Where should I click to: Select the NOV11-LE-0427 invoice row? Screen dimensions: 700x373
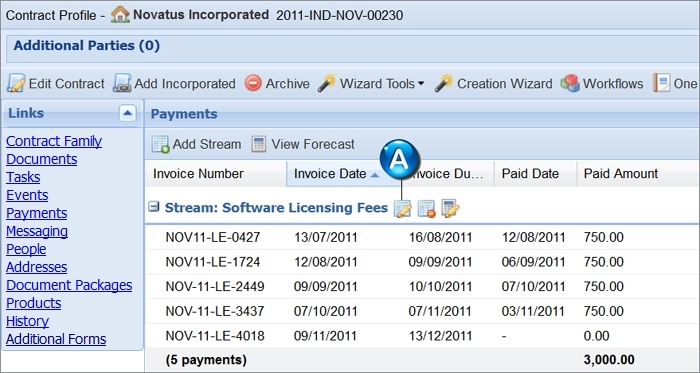pos(422,237)
